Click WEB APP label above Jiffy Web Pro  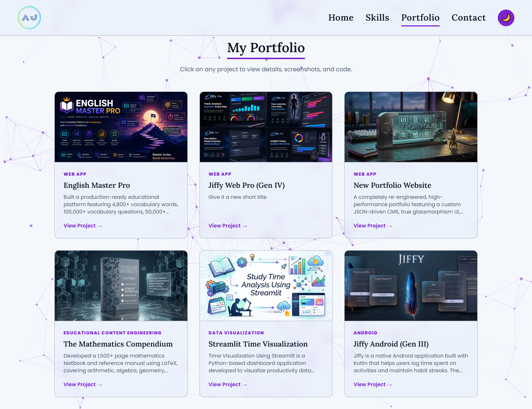pyautogui.click(x=220, y=174)
